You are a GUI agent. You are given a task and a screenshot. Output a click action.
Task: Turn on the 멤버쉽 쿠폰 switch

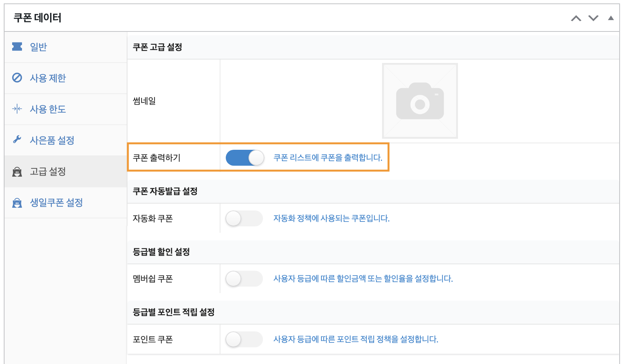pyautogui.click(x=244, y=279)
